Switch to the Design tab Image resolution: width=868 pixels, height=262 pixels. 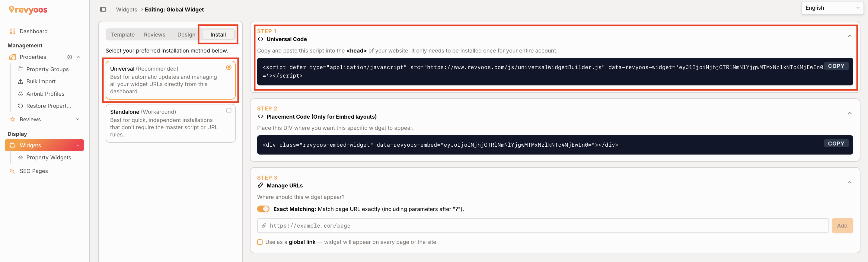186,35
